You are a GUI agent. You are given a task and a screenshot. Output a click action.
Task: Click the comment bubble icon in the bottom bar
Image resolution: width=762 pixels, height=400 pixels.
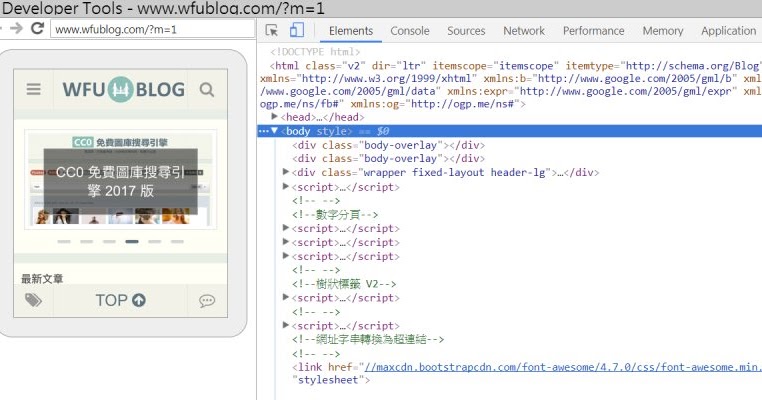(207, 301)
